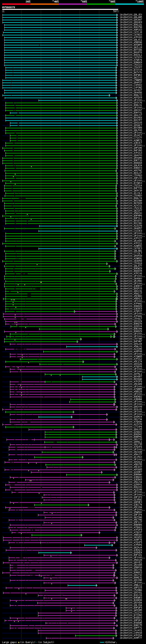
Task: Select the UniRef100_Q3ECE7 label
Action: (x=131, y=143)
